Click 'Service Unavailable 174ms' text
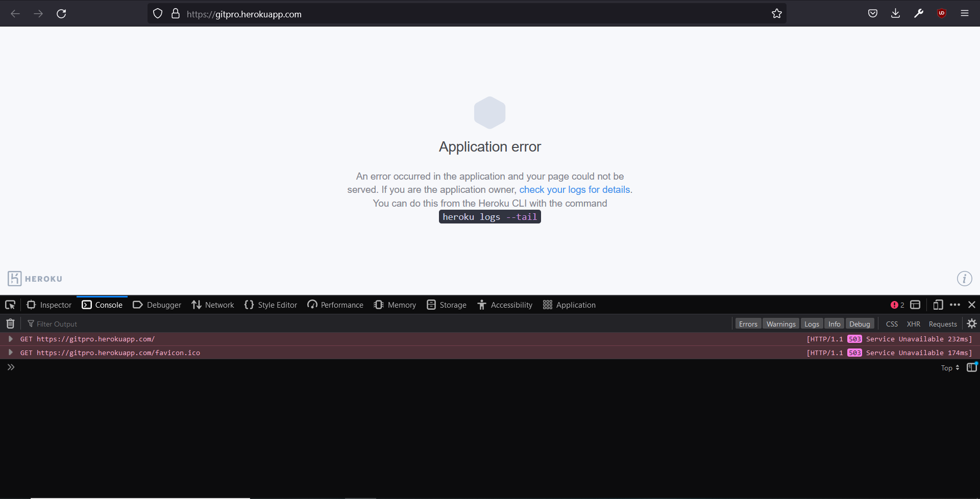The width and height of the screenshot is (980, 499). click(x=917, y=353)
